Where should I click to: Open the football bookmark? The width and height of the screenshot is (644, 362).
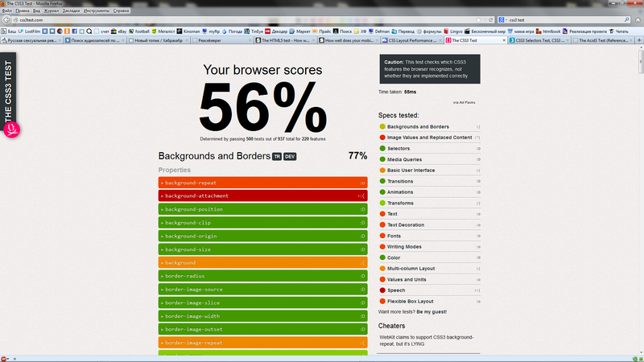click(138, 31)
